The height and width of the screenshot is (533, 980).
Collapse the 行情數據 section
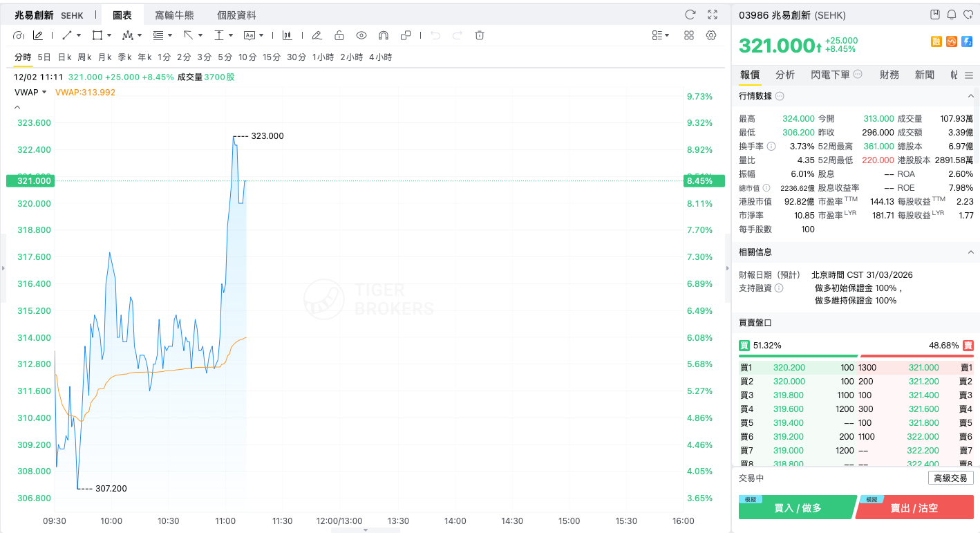coord(970,96)
